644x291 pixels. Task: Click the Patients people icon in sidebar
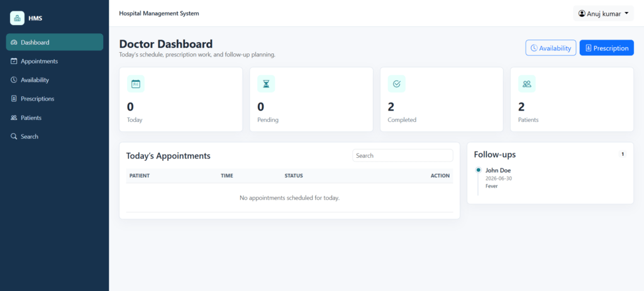tap(14, 118)
